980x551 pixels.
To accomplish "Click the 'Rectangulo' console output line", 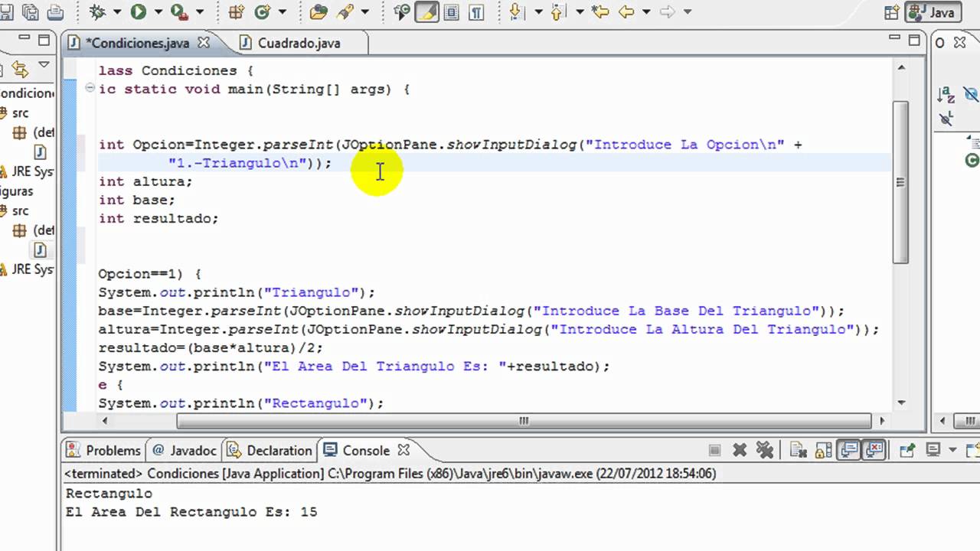I will tap(109, 494).
